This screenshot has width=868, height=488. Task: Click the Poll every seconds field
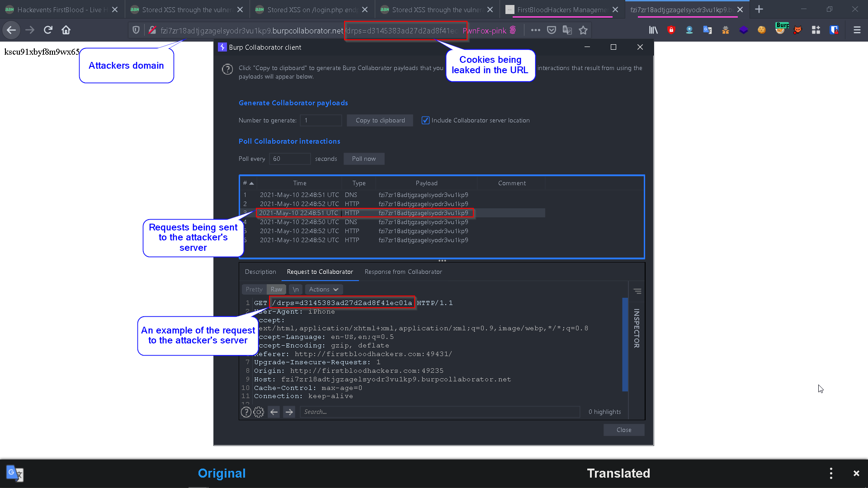click(x=290, y=159)
